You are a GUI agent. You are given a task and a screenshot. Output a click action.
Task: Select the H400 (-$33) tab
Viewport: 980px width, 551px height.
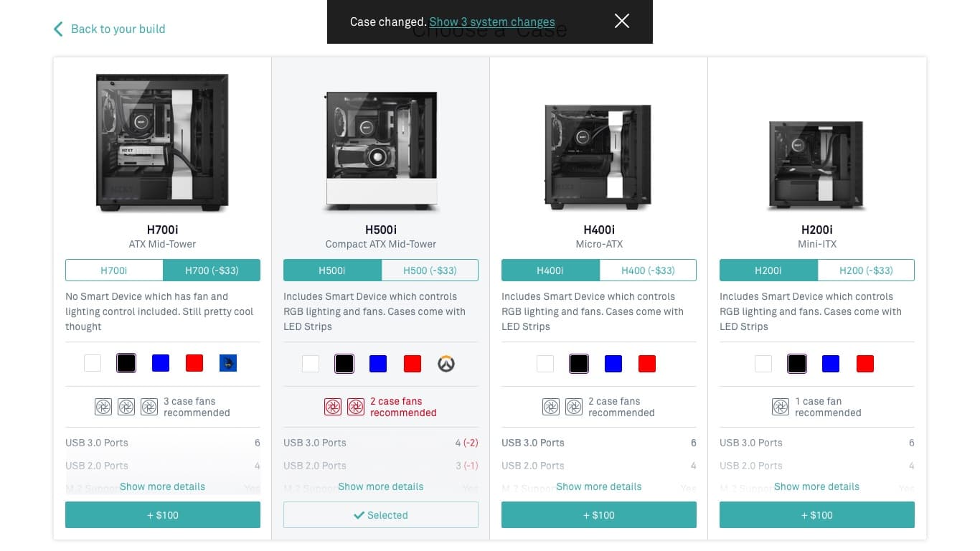point(648,270)
